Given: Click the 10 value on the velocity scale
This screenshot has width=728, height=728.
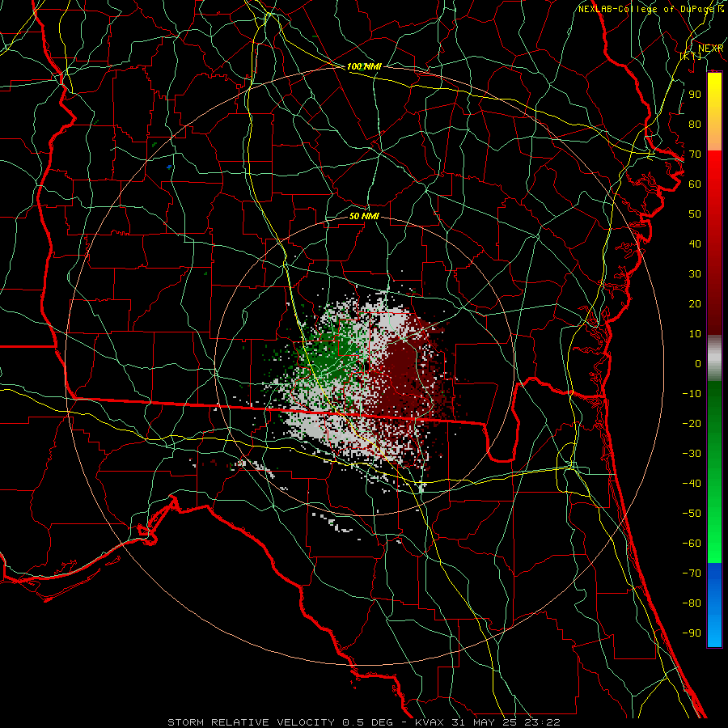Looking at the screenshot, I should (x=695, y=334).
